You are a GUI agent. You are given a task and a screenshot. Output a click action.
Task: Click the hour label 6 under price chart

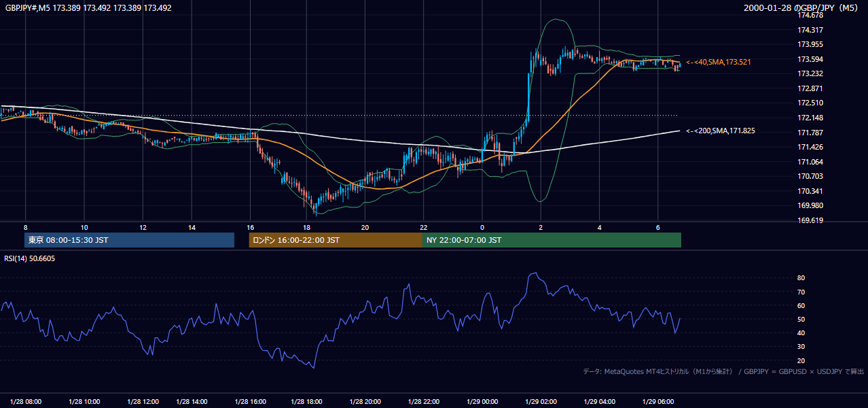[x=658, y=227]
